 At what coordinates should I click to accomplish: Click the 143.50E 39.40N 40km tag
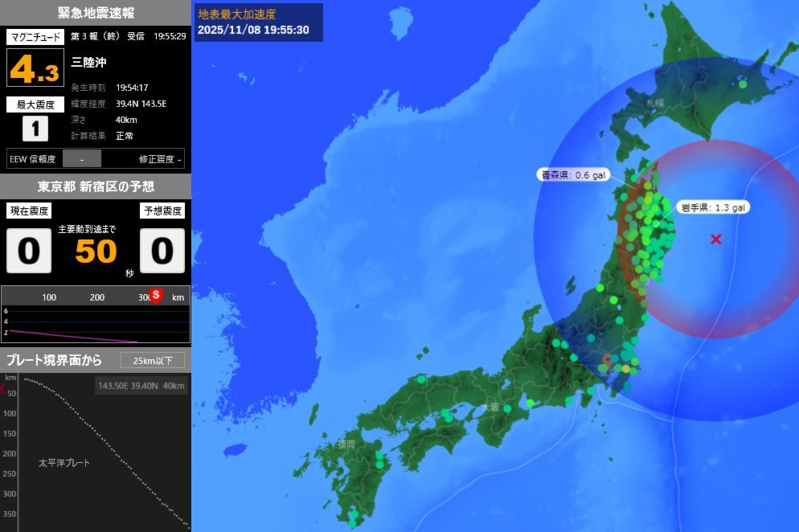point(141,386)
